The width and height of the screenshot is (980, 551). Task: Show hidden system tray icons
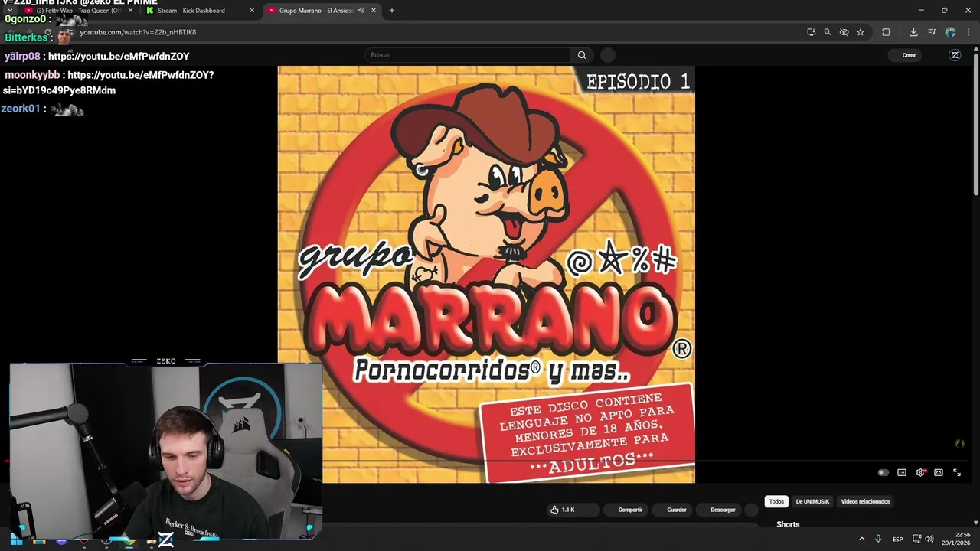pos(862,540)
